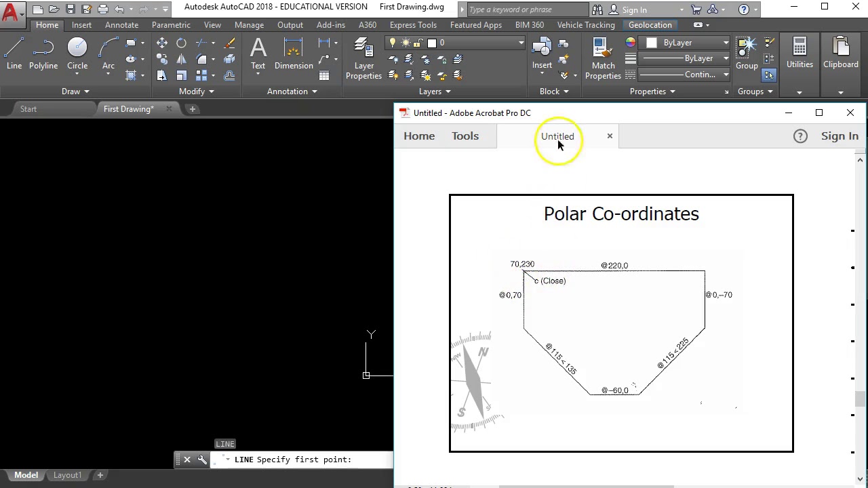Screen dimensions: 868x488
Task: Close the Untitled Acrobat document tab
Action: click(610, 136)
